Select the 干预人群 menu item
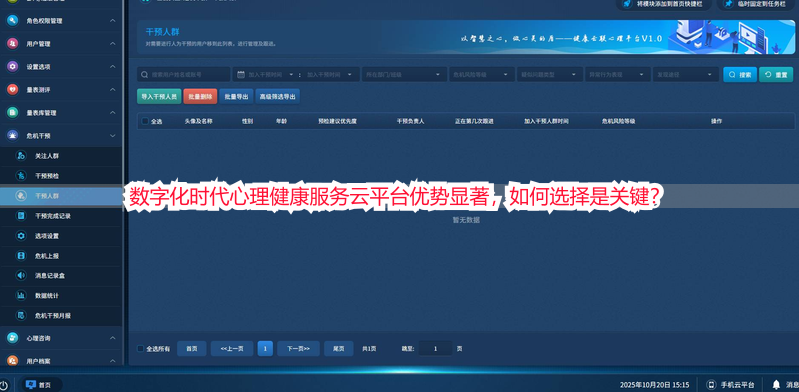The width and height of the screenshot is (799, 392). tap(61, 196)
